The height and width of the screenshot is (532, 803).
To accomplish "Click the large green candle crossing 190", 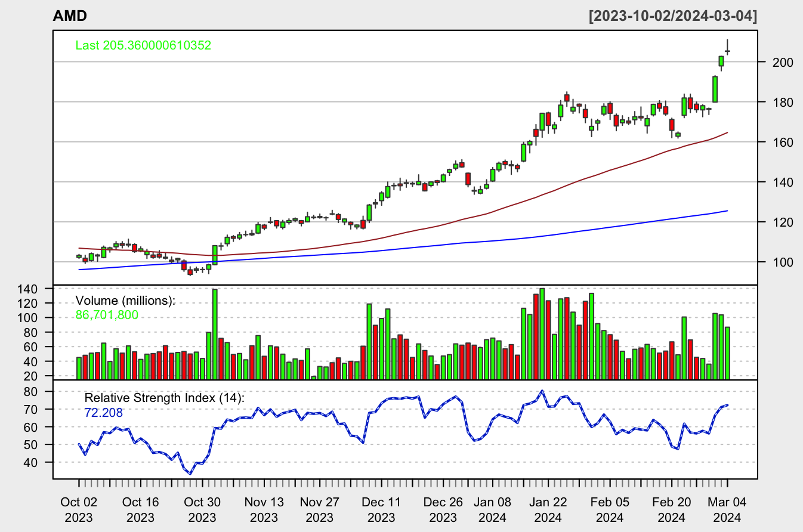I will (715, 89).
